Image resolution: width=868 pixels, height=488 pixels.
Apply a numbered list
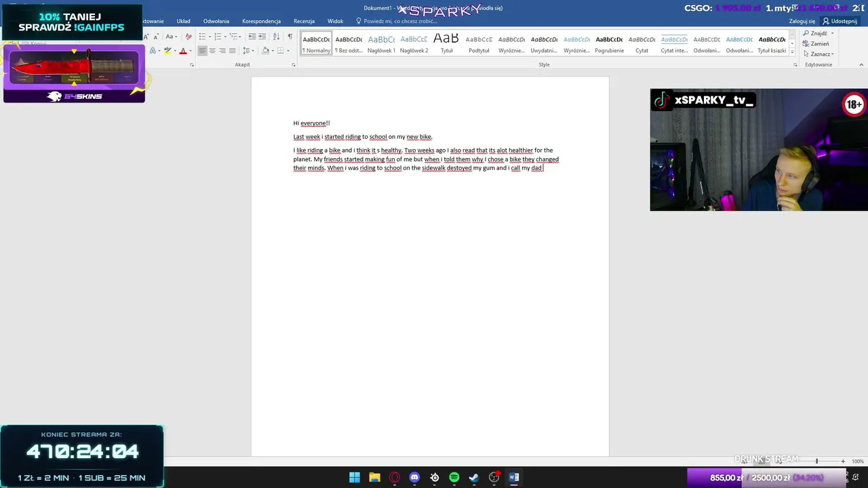point(218,37)
